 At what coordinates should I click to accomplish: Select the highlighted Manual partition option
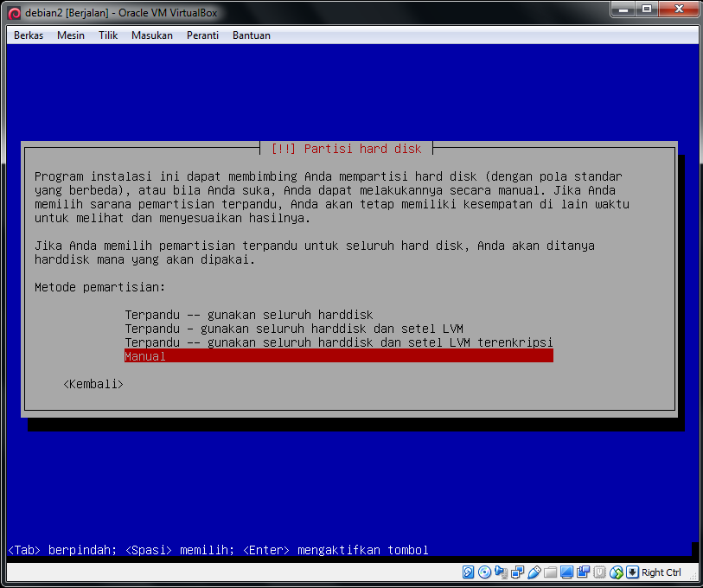click(338, 356)
